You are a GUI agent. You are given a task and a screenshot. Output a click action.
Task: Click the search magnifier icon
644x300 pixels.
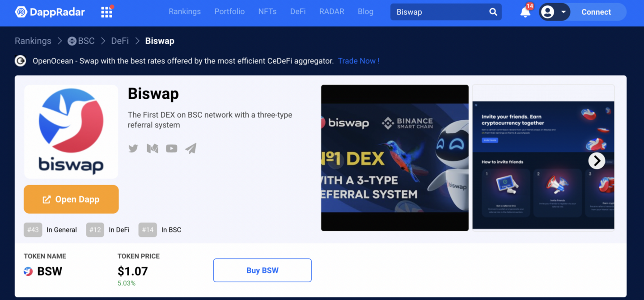coord(493,12)
